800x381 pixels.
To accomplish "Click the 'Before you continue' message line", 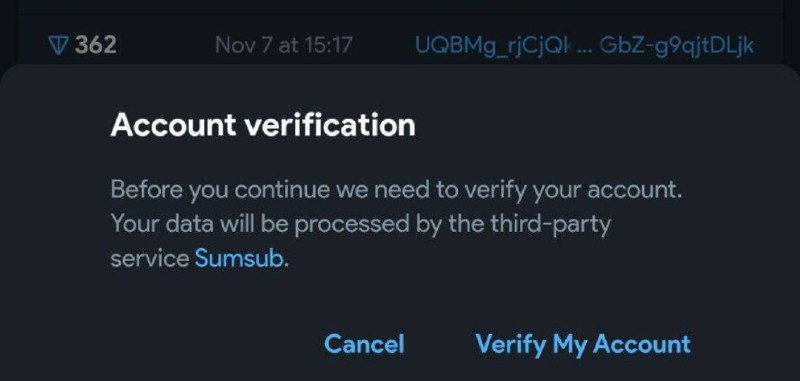I will point(396,190).
